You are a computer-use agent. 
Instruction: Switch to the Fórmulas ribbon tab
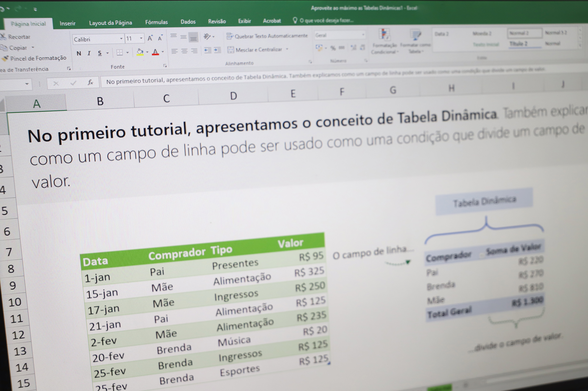pyautogui.click(x=156, y=22)
